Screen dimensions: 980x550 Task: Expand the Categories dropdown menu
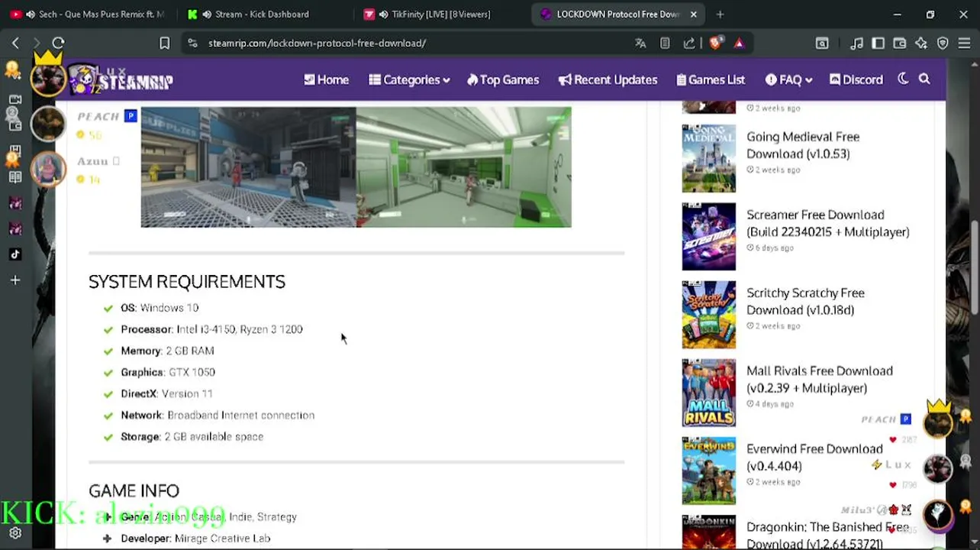point(409,79)
